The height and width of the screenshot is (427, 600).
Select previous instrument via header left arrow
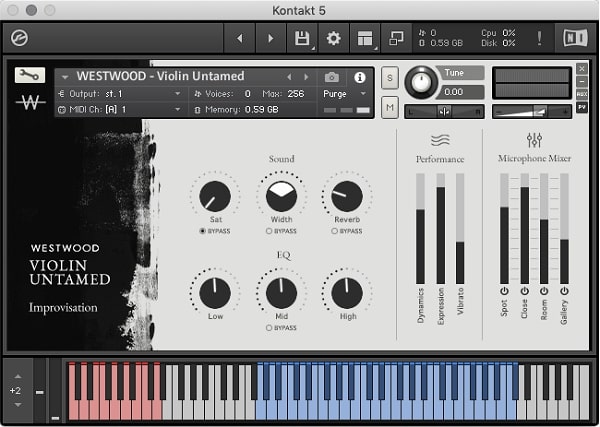click(x=289, y=77)
